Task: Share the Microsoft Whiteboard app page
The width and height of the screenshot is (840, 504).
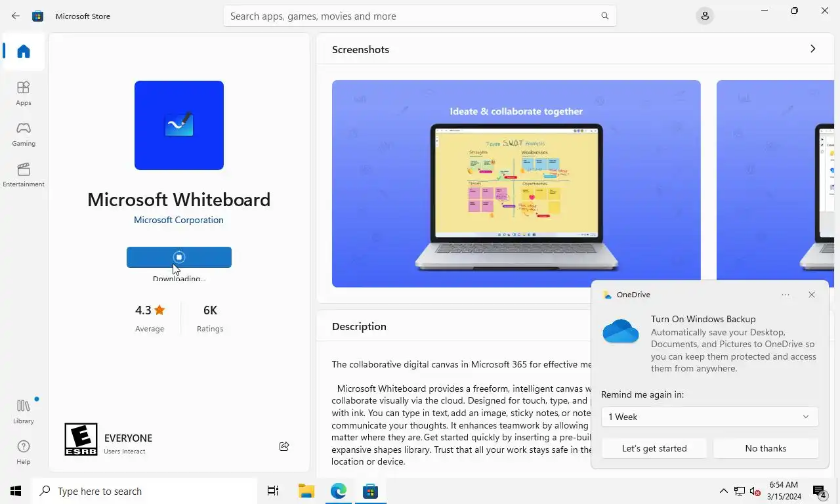Action: tap(284, 446)
